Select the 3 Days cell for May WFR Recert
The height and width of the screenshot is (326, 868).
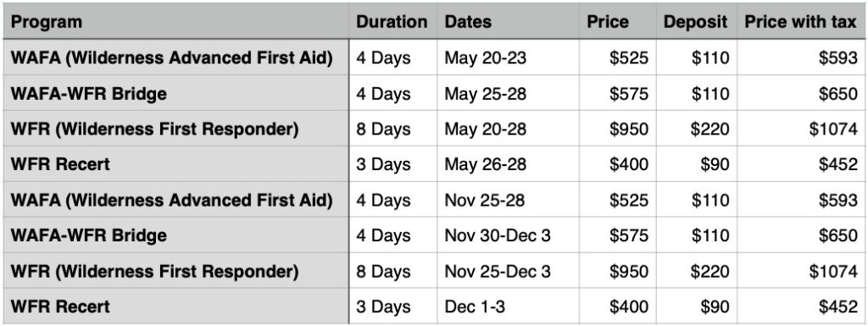(392, 163)
